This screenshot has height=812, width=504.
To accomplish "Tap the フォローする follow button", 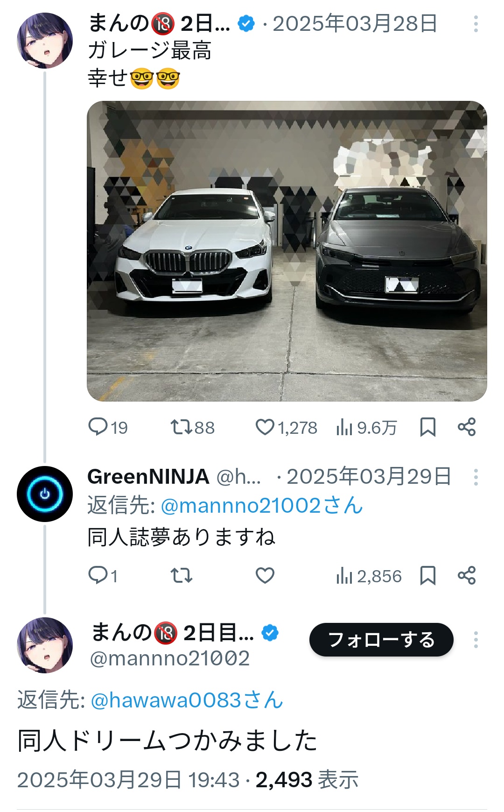I will coord(381,640).
